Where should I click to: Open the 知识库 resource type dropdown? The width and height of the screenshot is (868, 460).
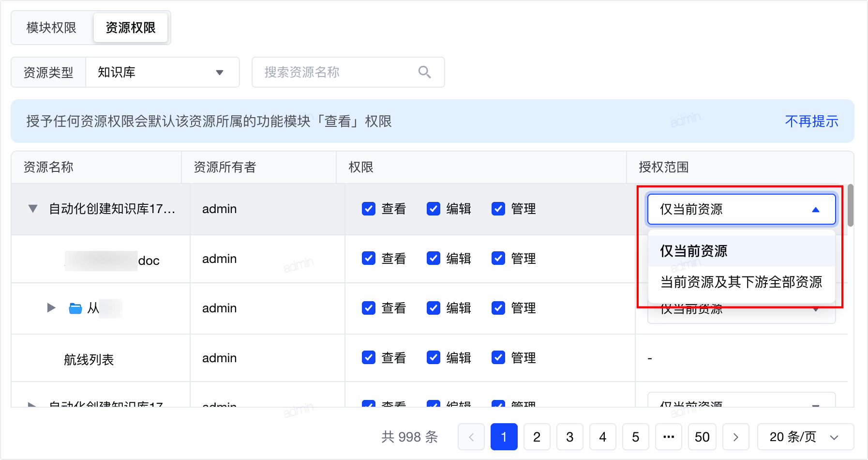click(163, 72)
